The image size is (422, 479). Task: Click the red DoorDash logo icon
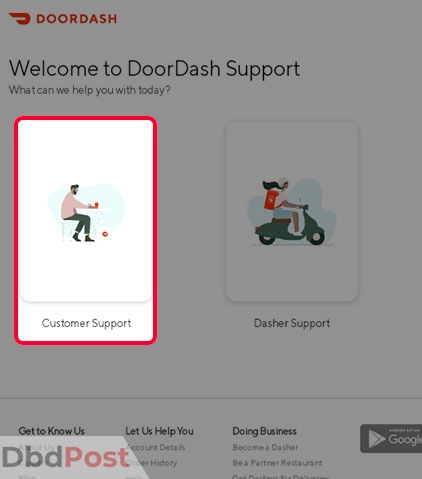[19, 18]
